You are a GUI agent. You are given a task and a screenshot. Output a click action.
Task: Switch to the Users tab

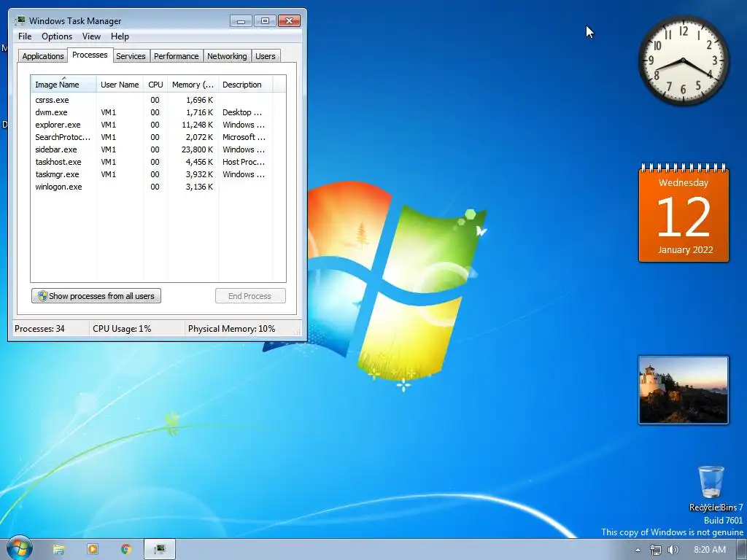click(x=266, y=55)
